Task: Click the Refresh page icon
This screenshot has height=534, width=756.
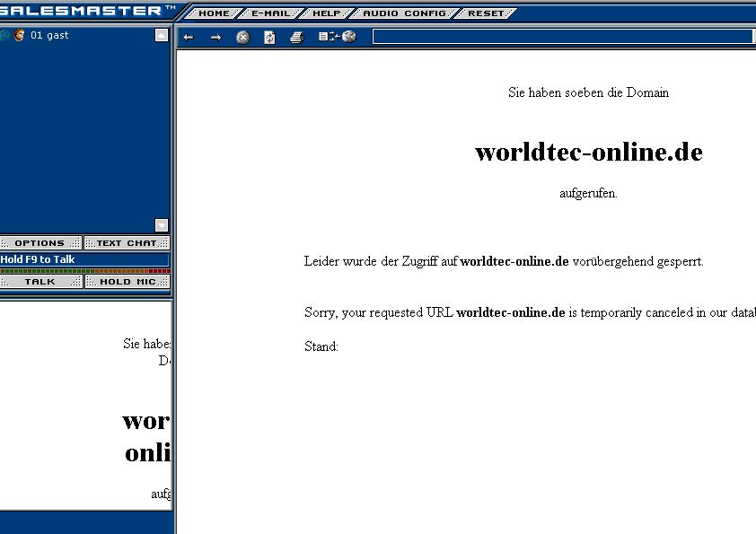Action: pyautogui.click(x=269, y=37)
